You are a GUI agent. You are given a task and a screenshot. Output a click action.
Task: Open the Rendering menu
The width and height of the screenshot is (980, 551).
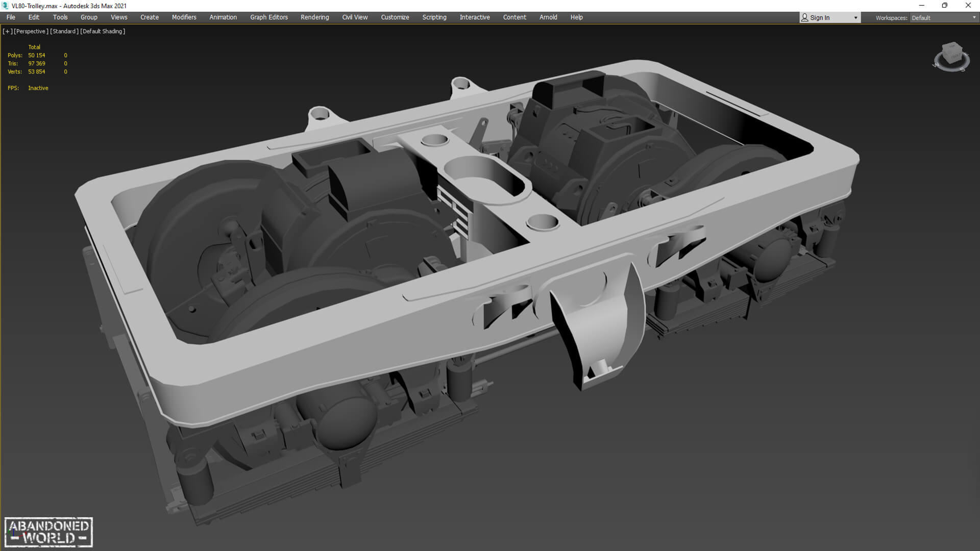pos(314,17)
